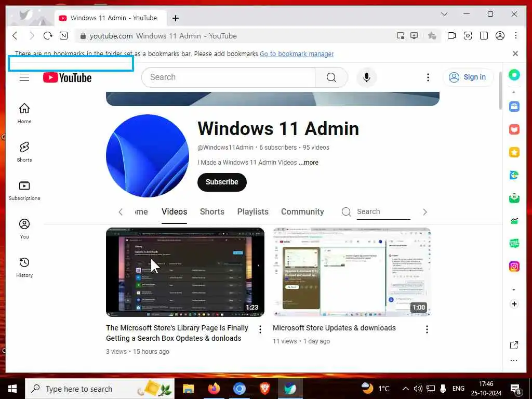Image resolution: width=532 pixels, height=399 pixels.
Task: Open a new tab with plus button
Action: [176, 18]
